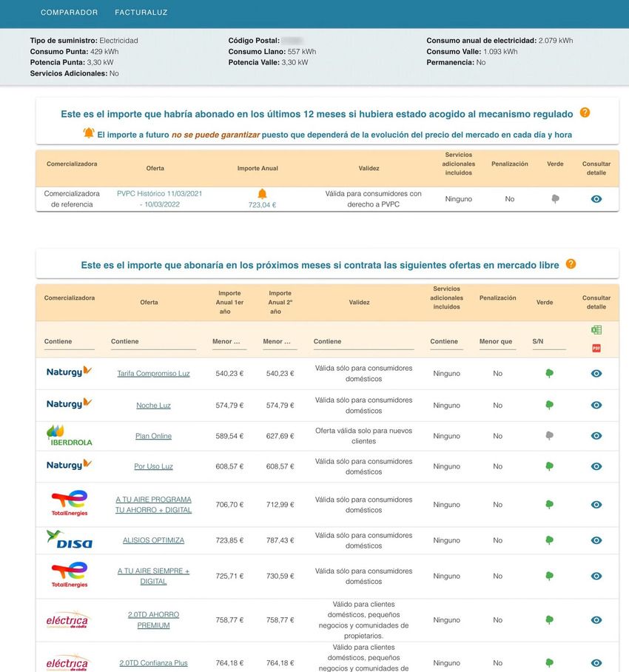View detail eye for A TU AIRE PROGRAMA TU AHORRO
The width and height of the screenshot is (629, 672).
(x=596, y=505)
